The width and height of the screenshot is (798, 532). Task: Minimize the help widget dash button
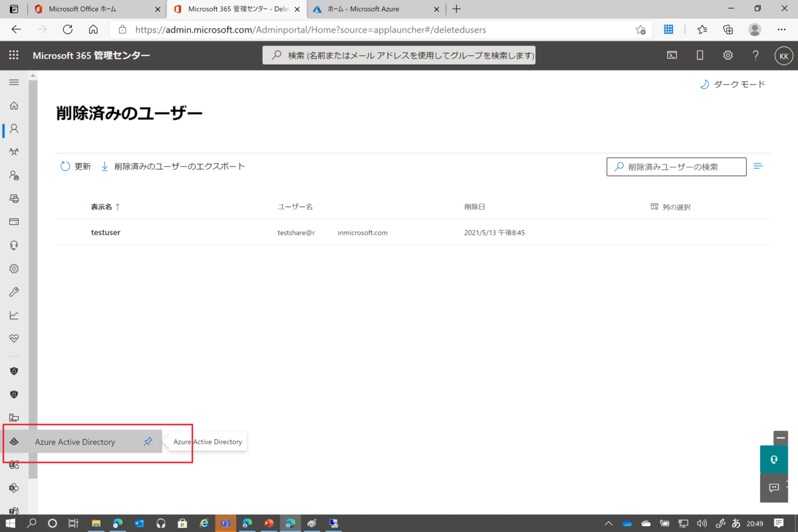[781, 438]
